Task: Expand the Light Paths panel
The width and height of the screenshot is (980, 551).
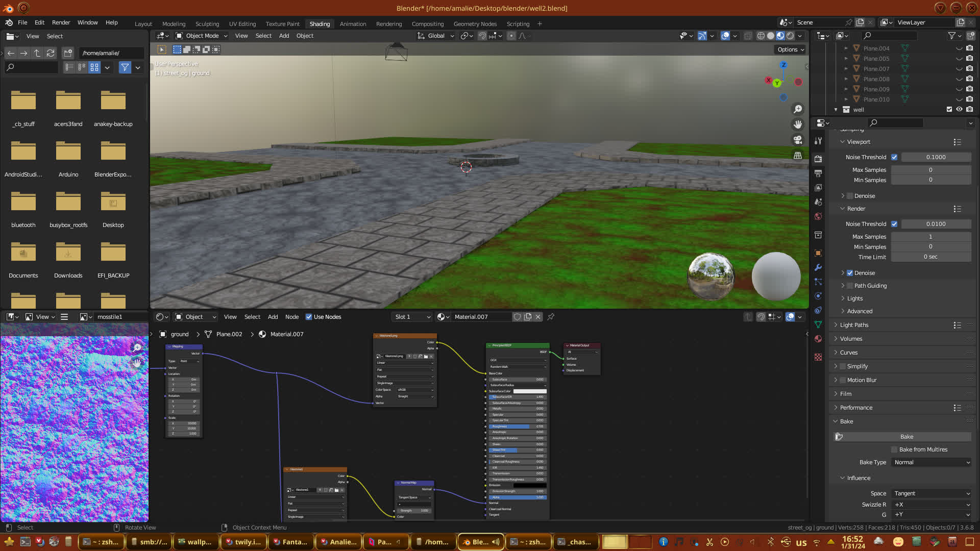Action: click(x=854, y=325)
